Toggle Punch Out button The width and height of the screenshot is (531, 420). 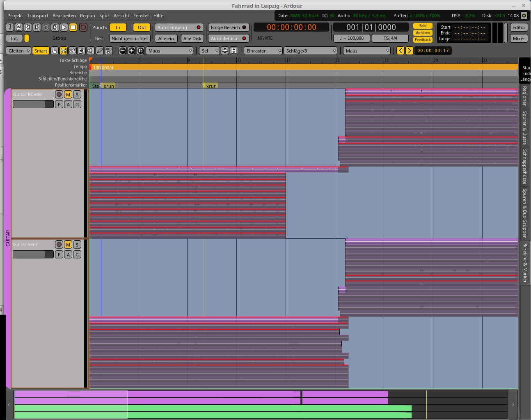pyautogui.click(x=142, y=27)
